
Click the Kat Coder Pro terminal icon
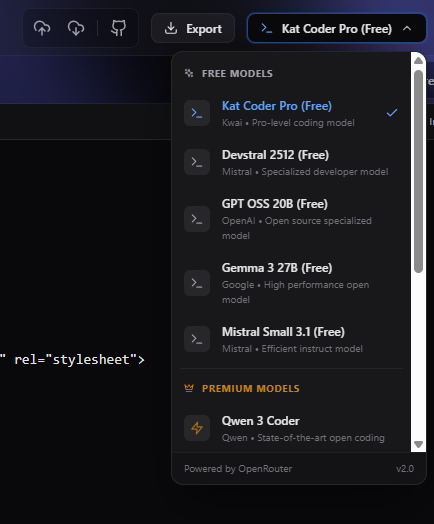(x=197, y=113)
